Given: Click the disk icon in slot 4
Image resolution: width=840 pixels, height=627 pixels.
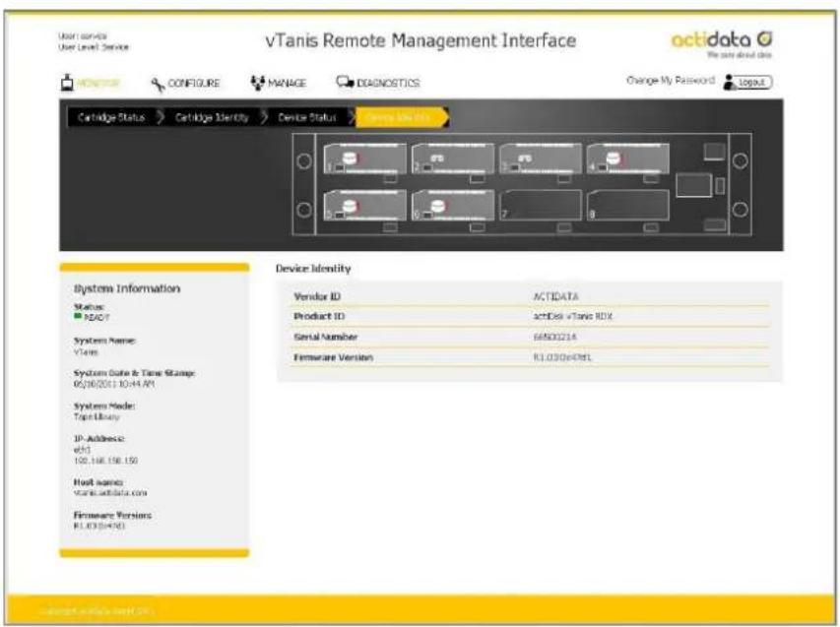Looking at the screenshot, I should coord(614,157).
